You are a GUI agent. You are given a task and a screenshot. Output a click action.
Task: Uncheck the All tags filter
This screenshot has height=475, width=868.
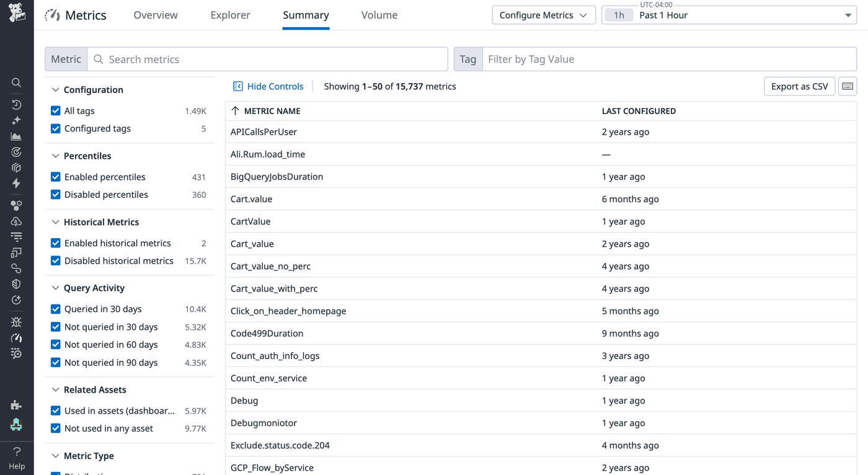[x=55, y=110]
